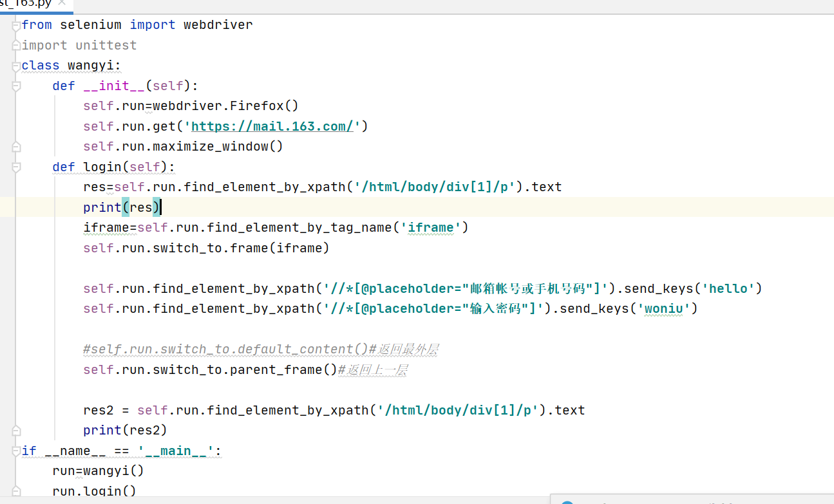The width and height of the screenshot is (834, 504).
Task: Click fold end marker at print(res2) line
Action: coord(16,431)
